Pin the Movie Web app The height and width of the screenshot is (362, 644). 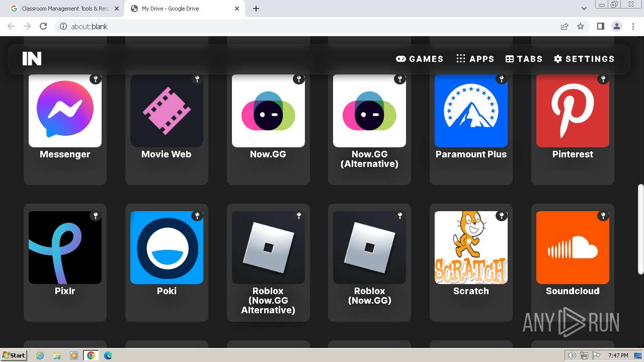[x=197, y=79]
